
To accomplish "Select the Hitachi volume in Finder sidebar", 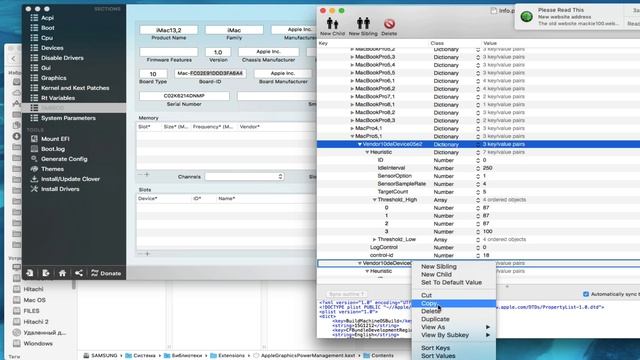I will click(x=33, y=289).
